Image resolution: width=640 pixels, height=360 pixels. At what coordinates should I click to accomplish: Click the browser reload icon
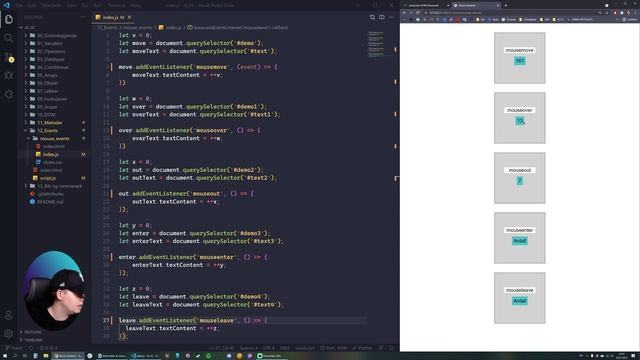[417, 13]
